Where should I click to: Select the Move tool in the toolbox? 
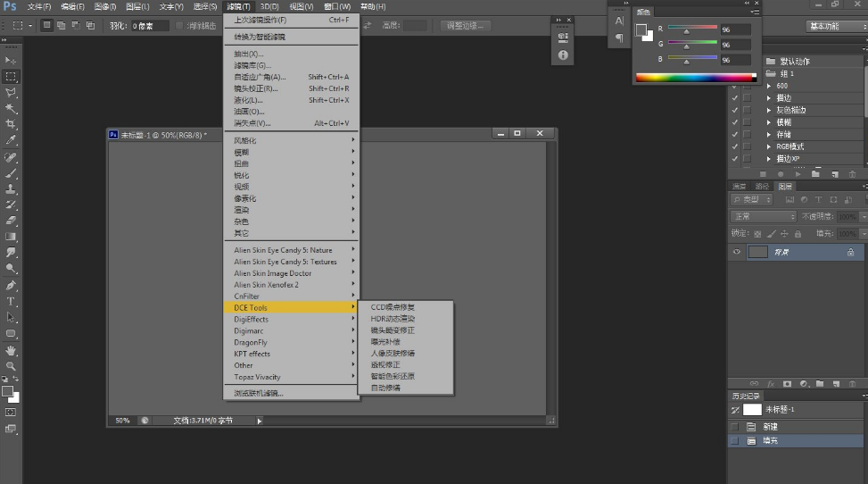click(12, 60)
